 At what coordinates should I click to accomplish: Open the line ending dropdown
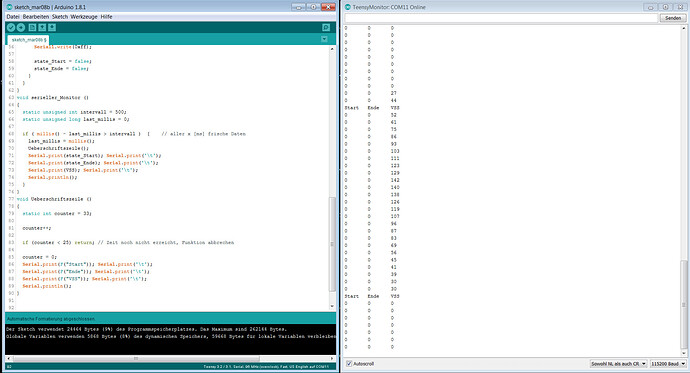(618, 364)
